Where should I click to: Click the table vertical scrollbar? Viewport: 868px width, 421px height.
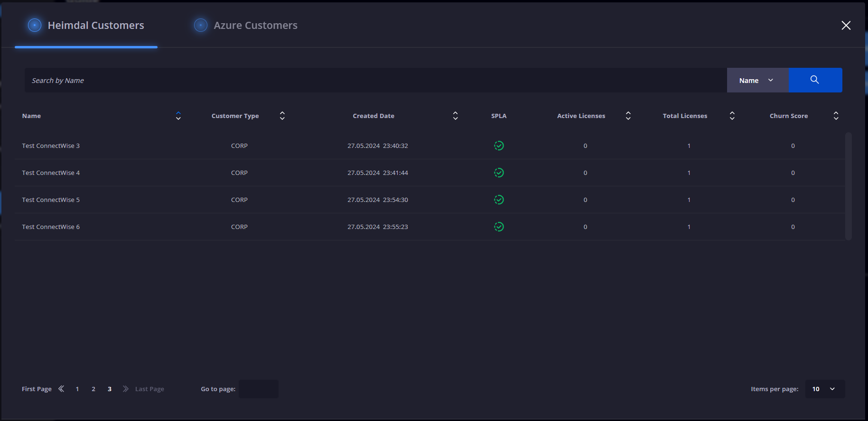[x=849, y=186]
